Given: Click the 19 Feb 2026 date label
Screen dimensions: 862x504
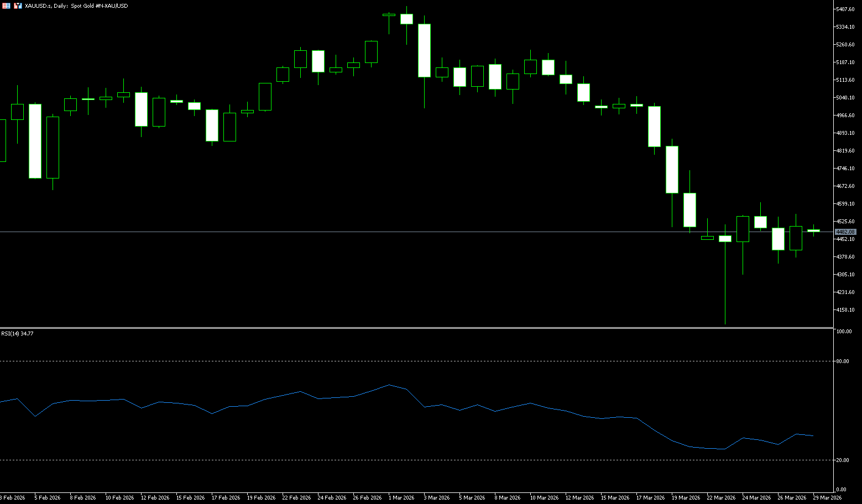Looking at the screenshot, I should click(x=261, y=498).
